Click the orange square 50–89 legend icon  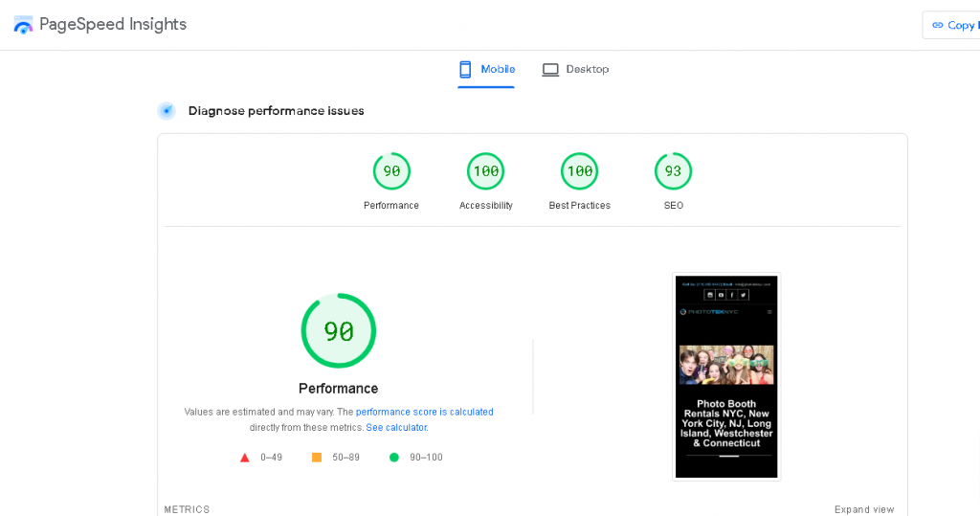tap(317, 458)
